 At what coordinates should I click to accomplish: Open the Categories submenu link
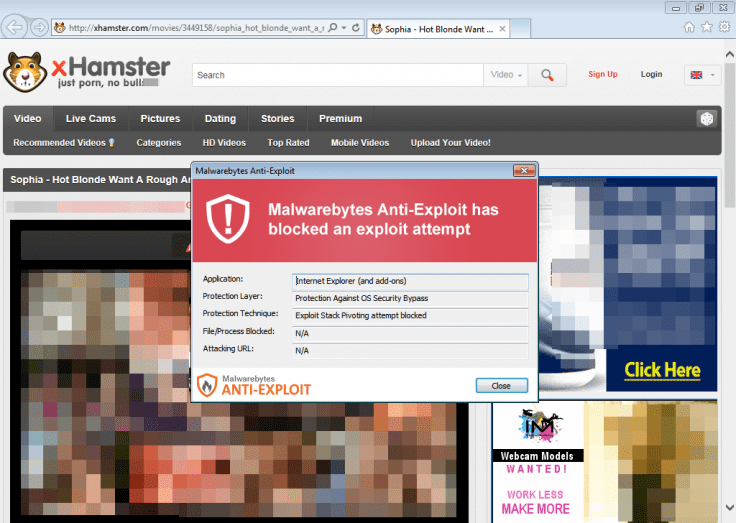tap(159, 143)
